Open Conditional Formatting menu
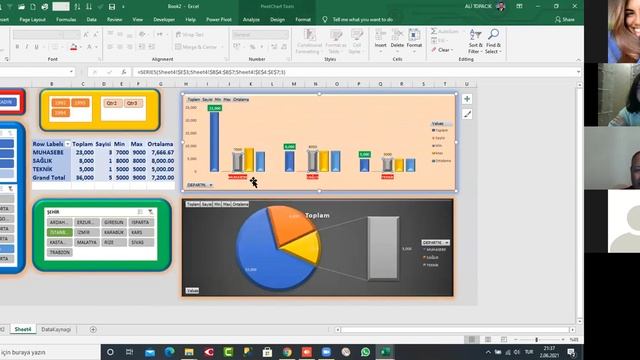The height and width of the screenshot is (360, 640). (x=309, y=42)
